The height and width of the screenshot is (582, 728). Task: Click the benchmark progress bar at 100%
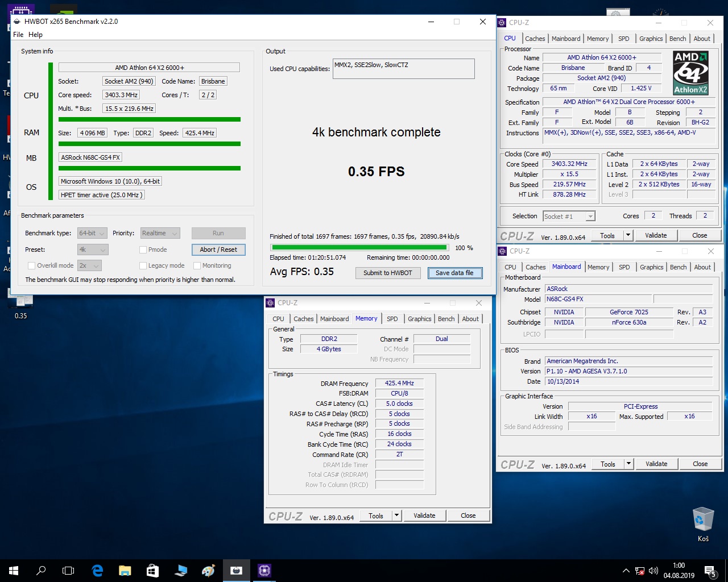pos(359,248)
